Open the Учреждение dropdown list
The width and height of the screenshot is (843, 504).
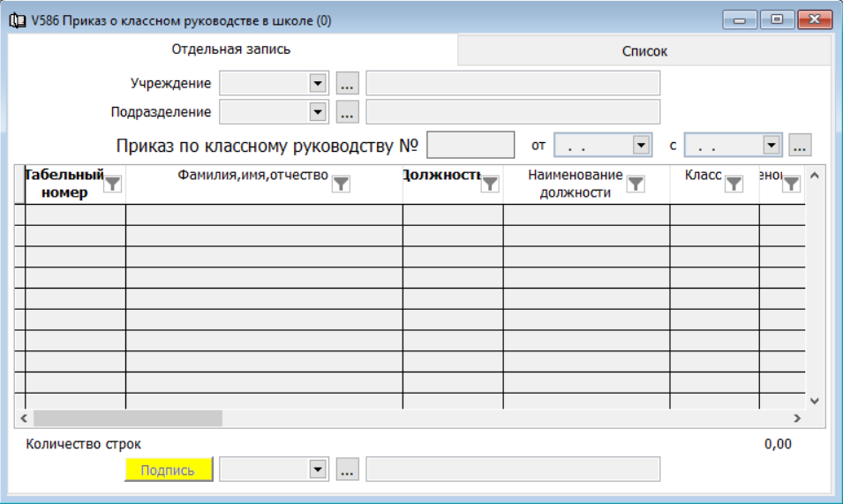[x=318, y=84]
